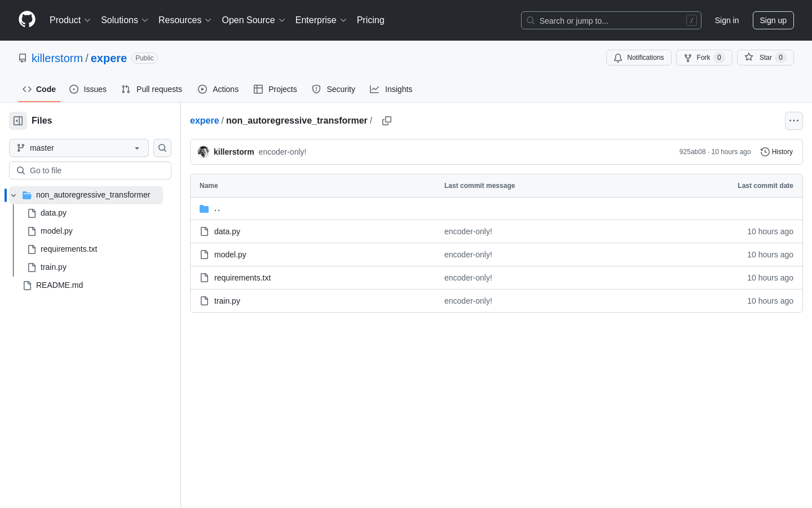812x508 pixels.
Task: View commit History
Action: click(777, 152)
